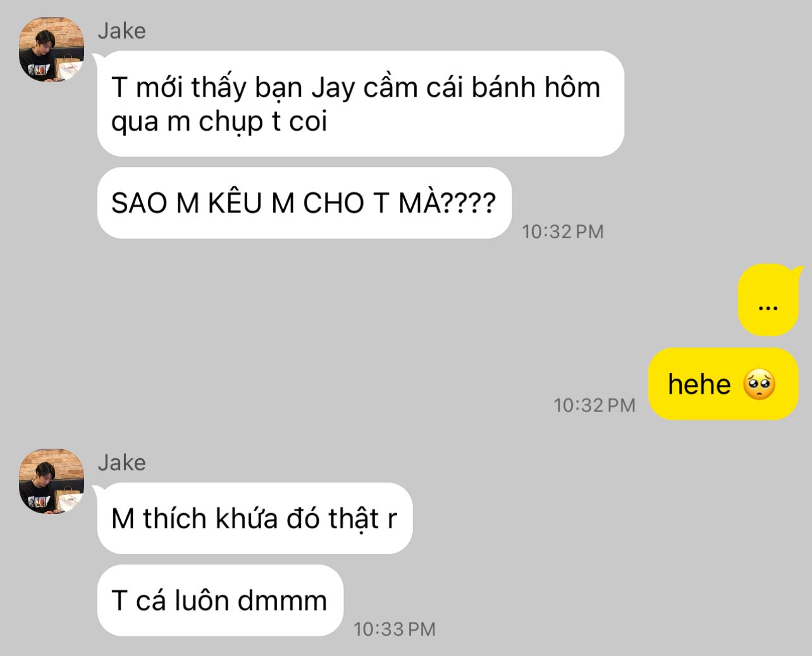Tap Jake's avatar next to the last messages
This screenshot has height=656, width=812.
[51, 481]
